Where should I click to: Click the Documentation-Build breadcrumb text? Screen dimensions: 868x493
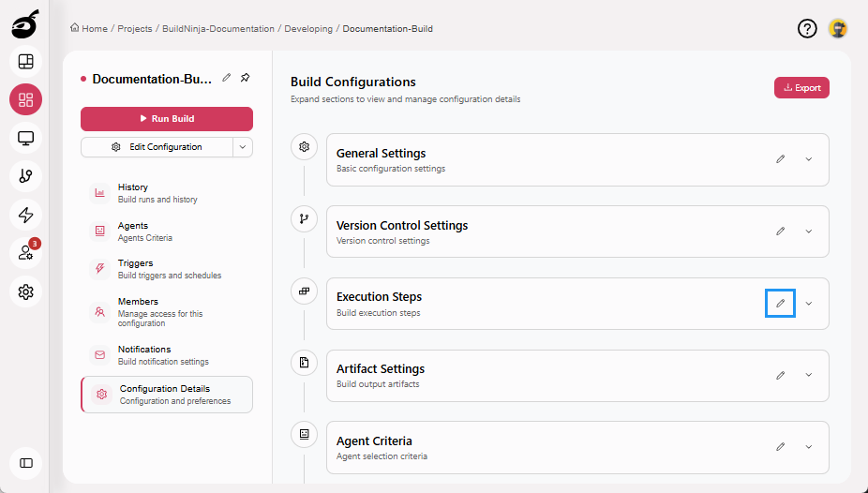387,29
